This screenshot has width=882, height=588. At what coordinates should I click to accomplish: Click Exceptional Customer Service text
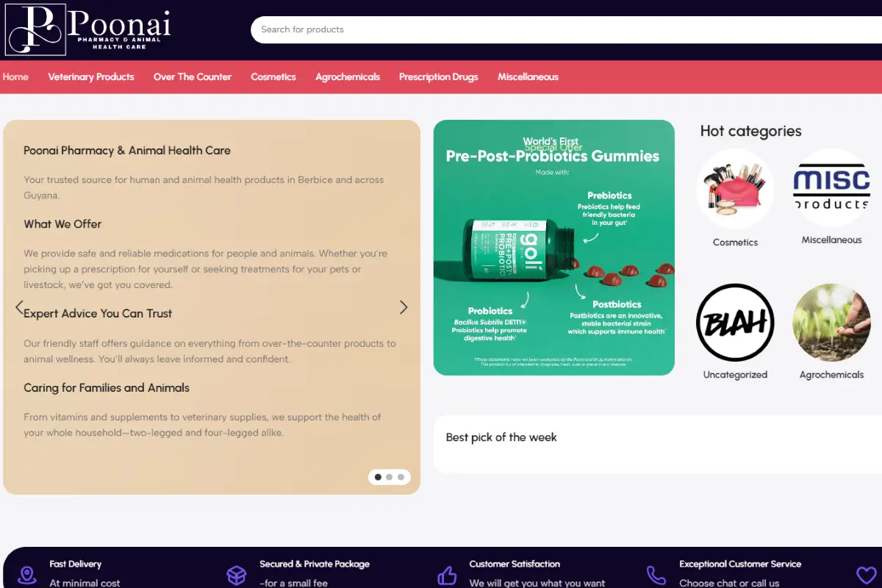740,564
